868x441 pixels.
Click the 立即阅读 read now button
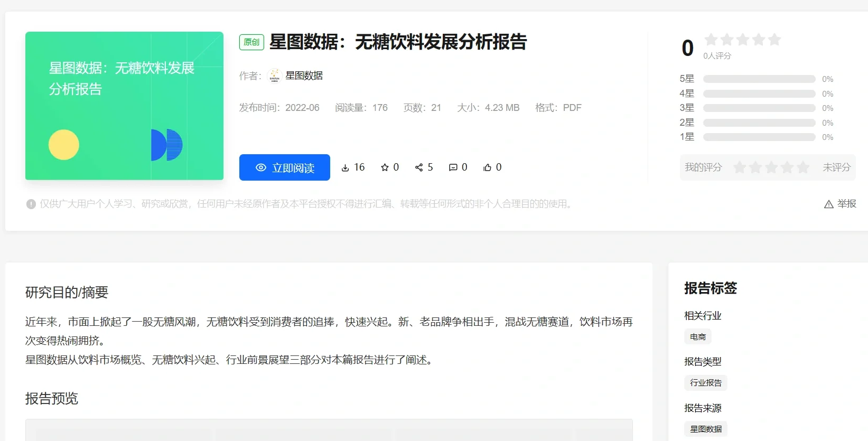[x=285, y=167]
